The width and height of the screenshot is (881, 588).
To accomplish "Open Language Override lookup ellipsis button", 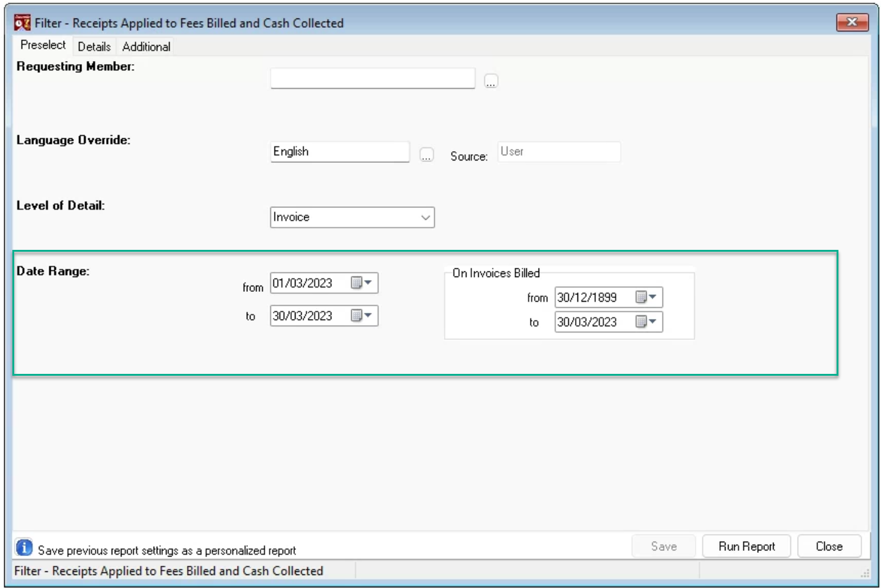I will click(426, 154).
